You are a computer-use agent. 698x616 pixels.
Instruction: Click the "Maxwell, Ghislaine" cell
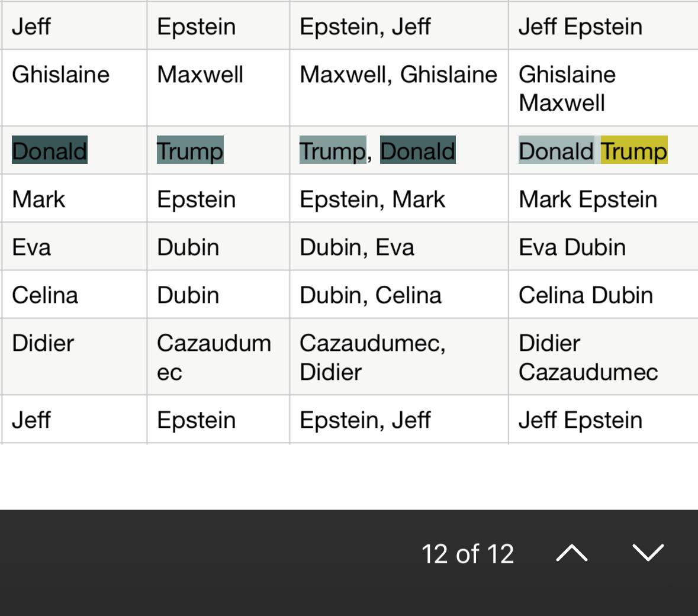[x=398, y=75]
